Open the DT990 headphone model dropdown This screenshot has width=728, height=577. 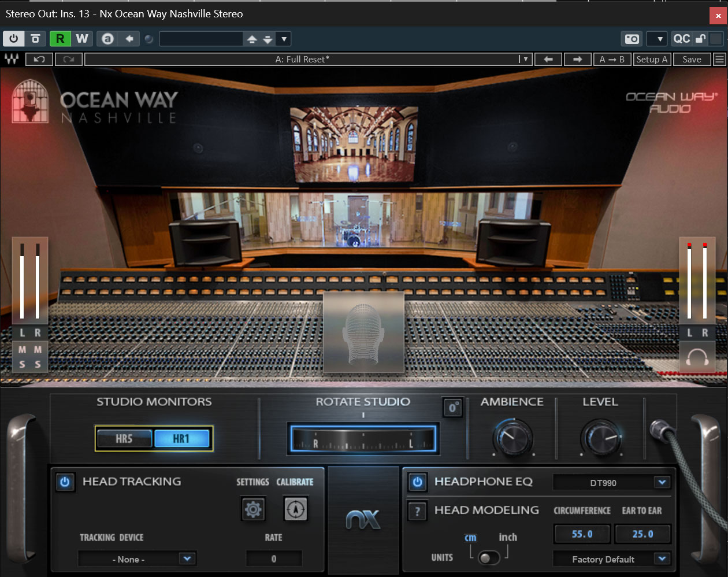[662, 482]
